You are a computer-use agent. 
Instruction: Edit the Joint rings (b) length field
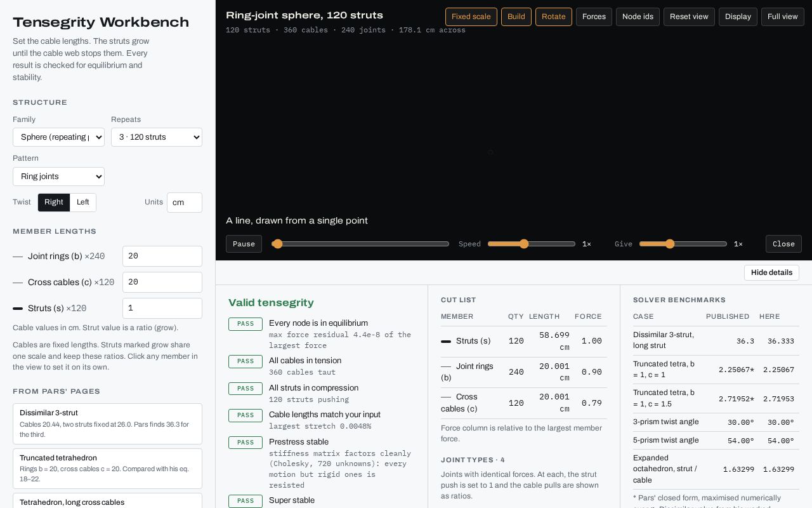pos(162,256)
